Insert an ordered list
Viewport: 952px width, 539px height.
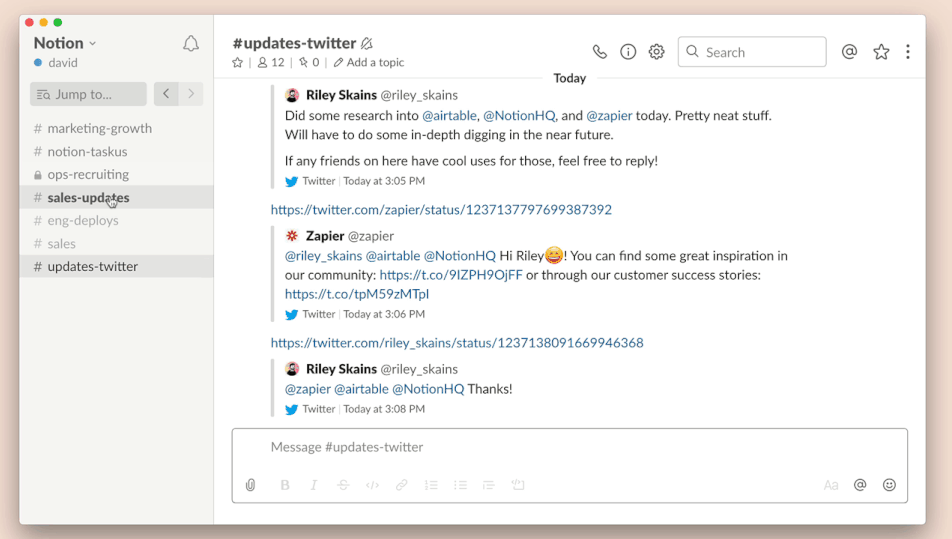click(431, 485)
